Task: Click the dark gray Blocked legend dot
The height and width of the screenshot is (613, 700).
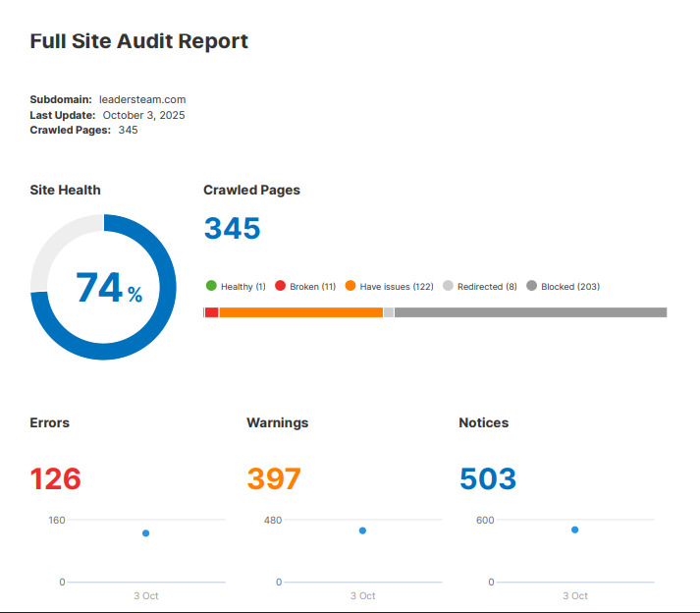Action: (x=531, y=286)
